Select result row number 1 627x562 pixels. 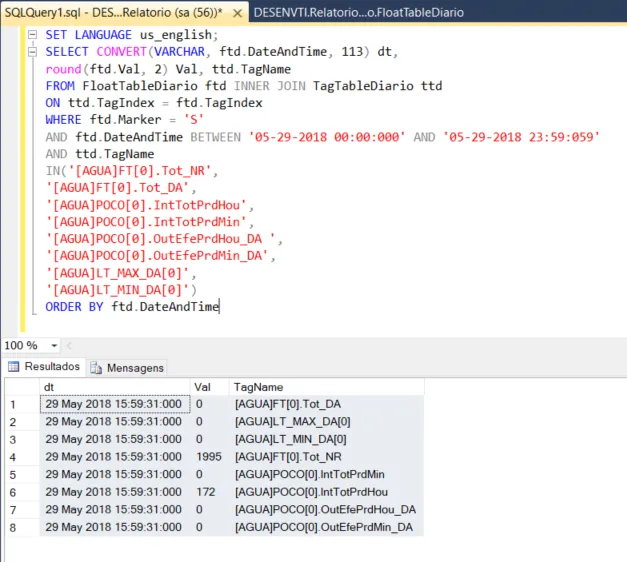(x=13, y=404)
